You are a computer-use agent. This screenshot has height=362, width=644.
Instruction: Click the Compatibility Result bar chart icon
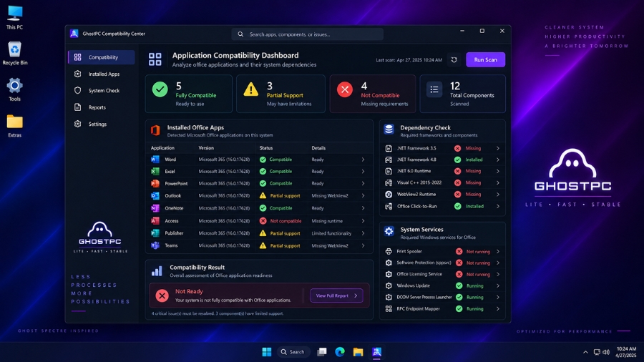click(x=157, y=270)
